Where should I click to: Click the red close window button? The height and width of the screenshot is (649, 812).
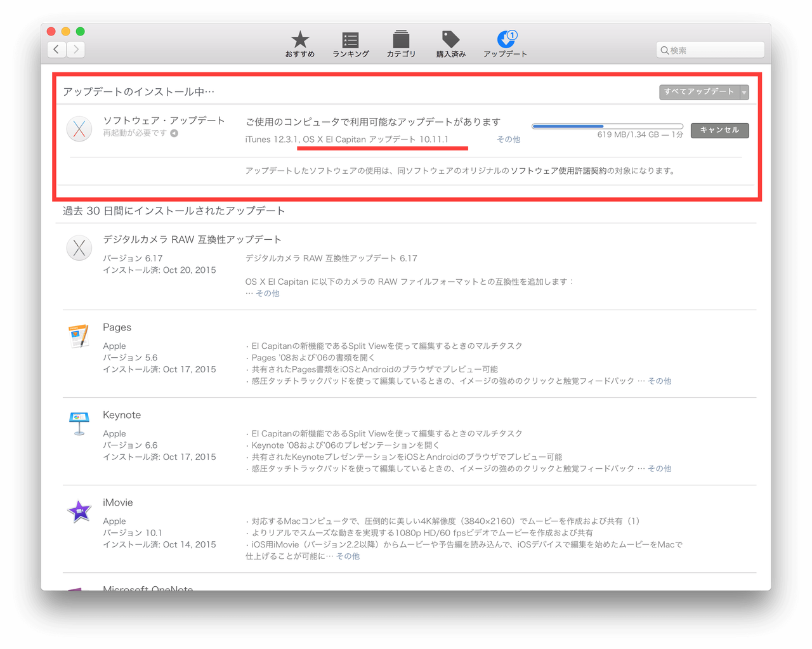(x=51, y=31)
